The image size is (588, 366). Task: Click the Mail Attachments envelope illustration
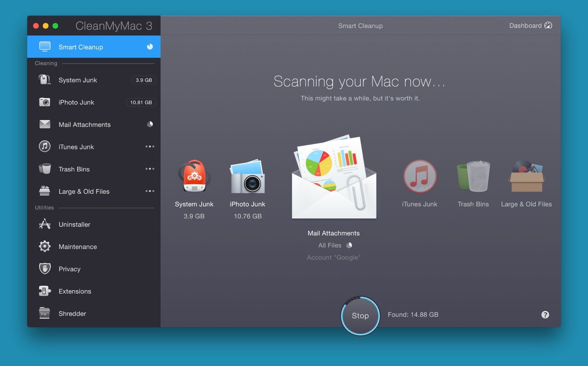pyautogui.click(x=334, y=178)
